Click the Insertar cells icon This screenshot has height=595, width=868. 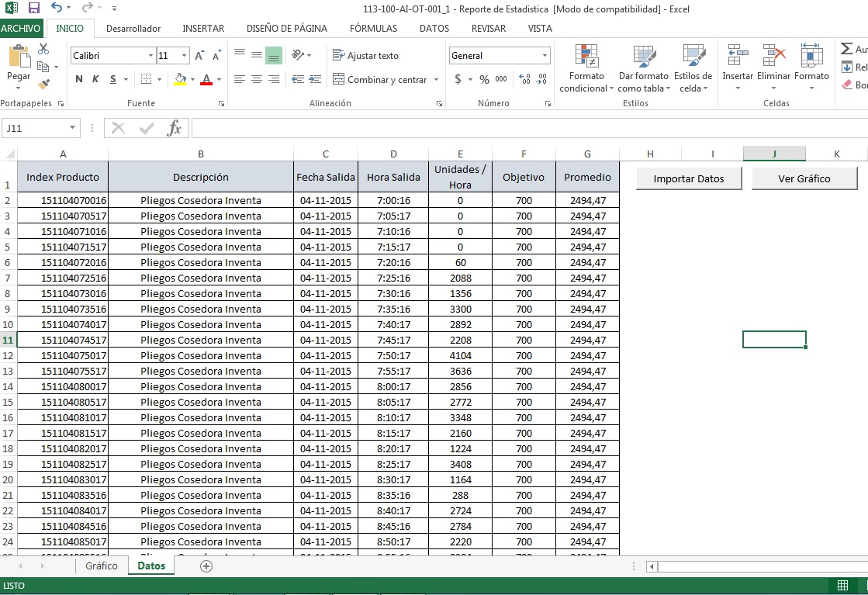(x=738, y=57)
